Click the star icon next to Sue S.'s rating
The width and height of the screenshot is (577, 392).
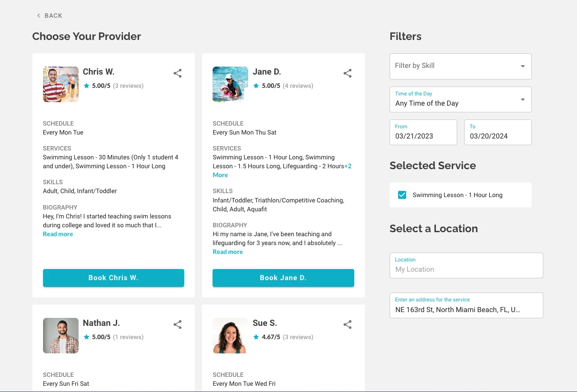(x=256, y=337)
